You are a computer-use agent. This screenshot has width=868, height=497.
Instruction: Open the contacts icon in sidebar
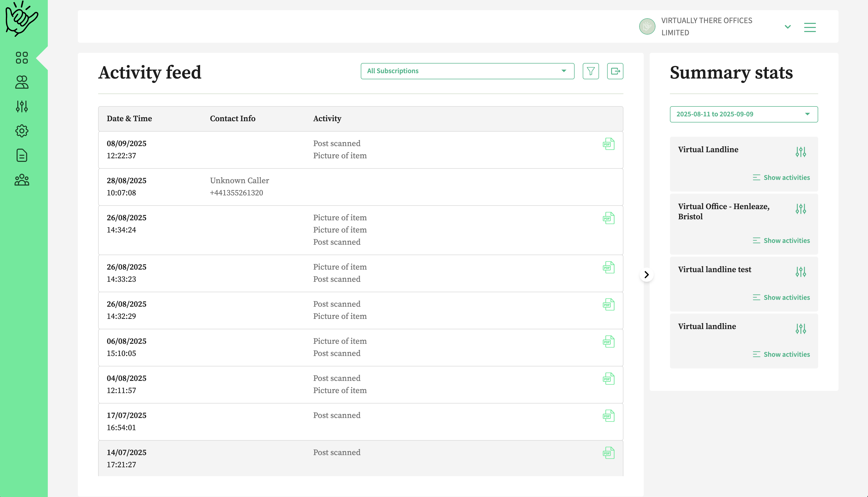22,82
